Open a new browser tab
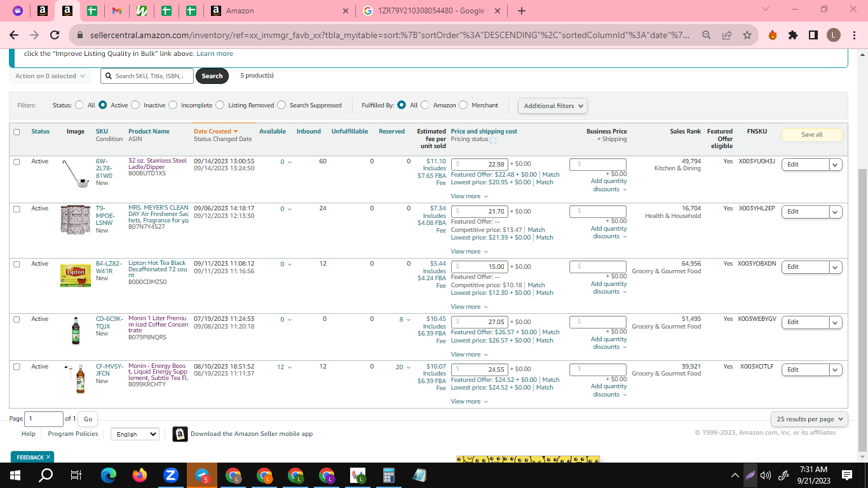Screen dimensions: 868x488 pyautogui.click(x=522, y=11)
